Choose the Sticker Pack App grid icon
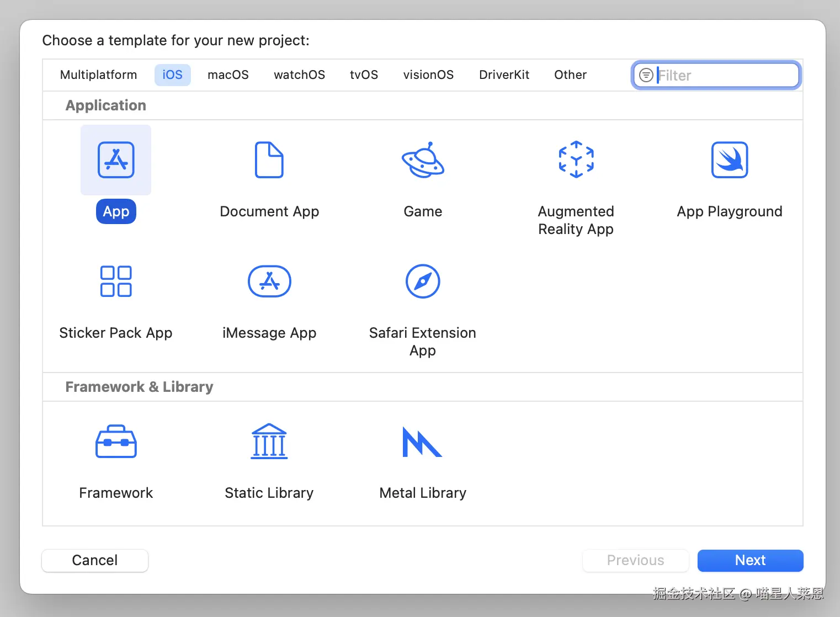Image resolution: width=840 pixels, height=617 pixels. tap(116, 281)
